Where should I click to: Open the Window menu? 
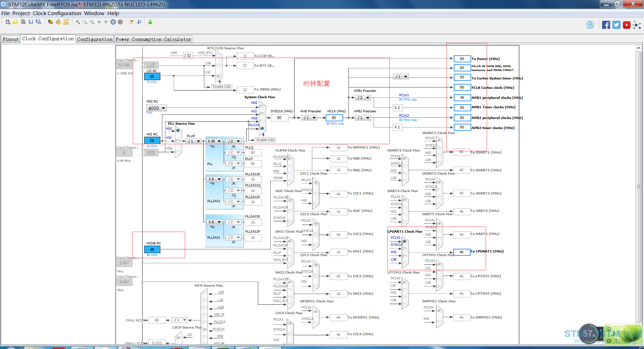[x=94, y=13]
